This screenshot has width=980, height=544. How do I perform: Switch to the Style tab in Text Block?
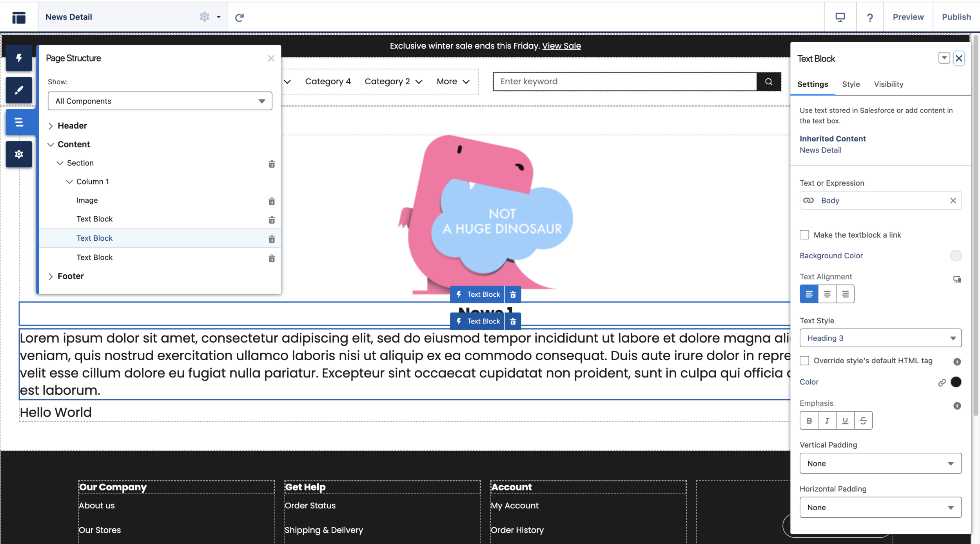pyautogui.click(x=851, y=84)
